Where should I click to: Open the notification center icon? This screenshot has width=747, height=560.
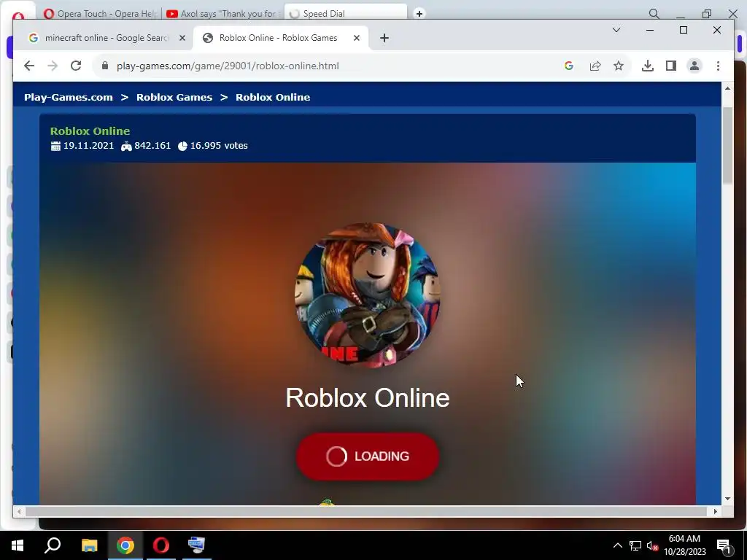(724, 545)
